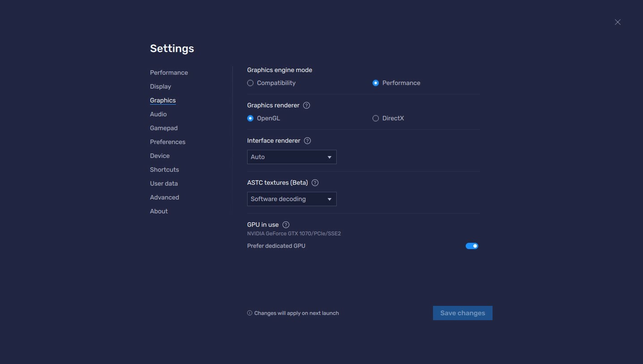Click NVIDIA GeForce GTX 1070 GPU text
The width and height of the screenshot is (643, 364).
pos(294,233)
